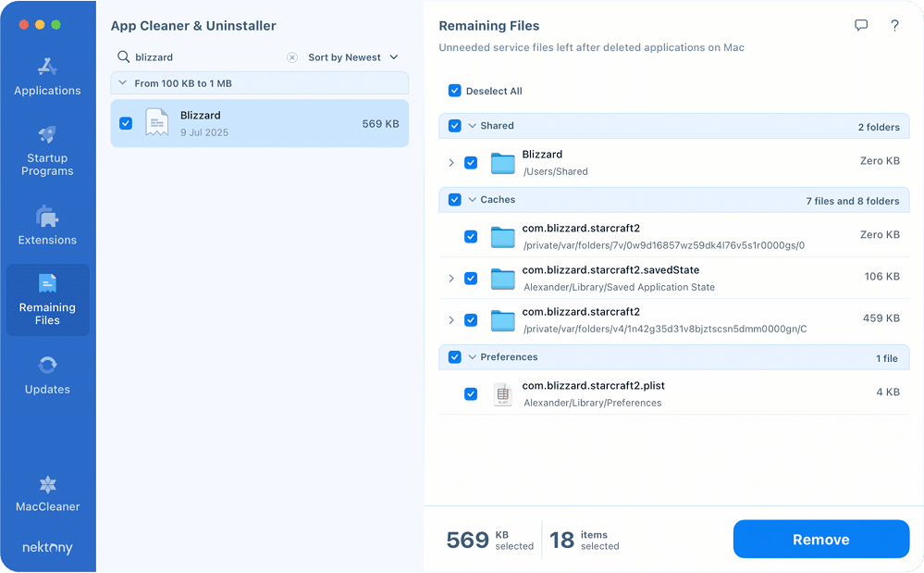This screenshot has width=924, height=573.
Task: Uncheck the com.blizzard.starcraft2.plist checkbox
Action: pyautogui.click(x=470, y=393)
